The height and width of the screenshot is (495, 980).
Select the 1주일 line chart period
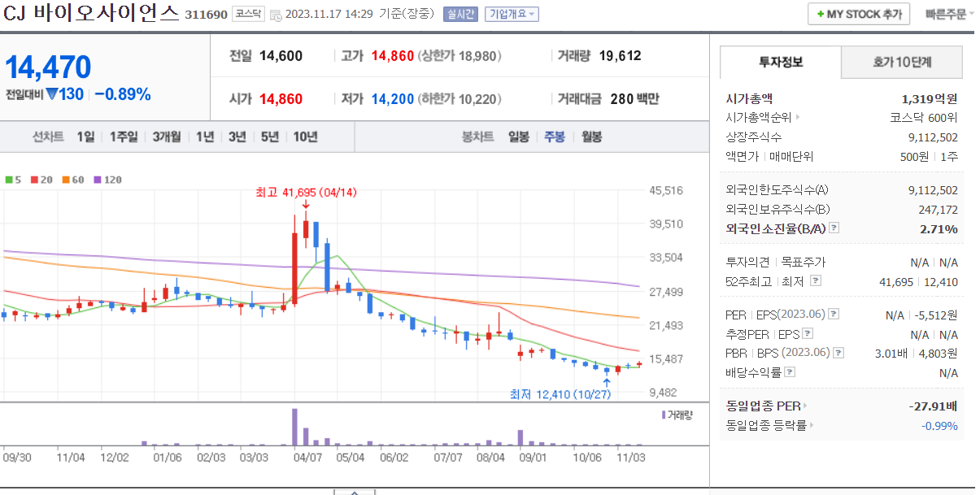pos(124,137)
